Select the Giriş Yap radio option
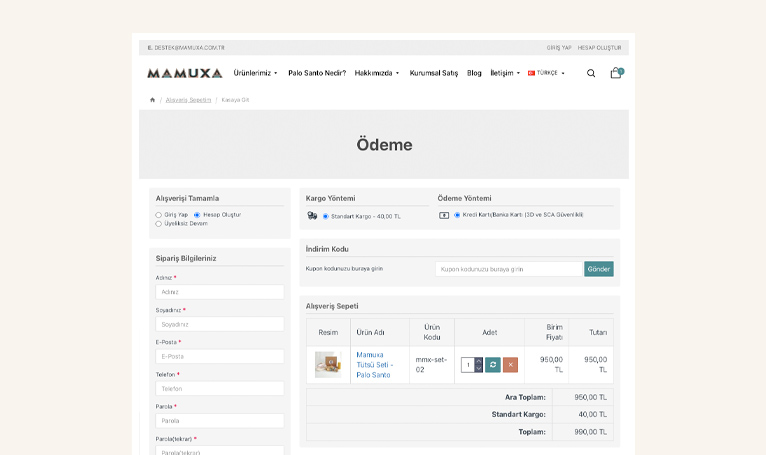The image size is (766, 455). coord(158,215)
